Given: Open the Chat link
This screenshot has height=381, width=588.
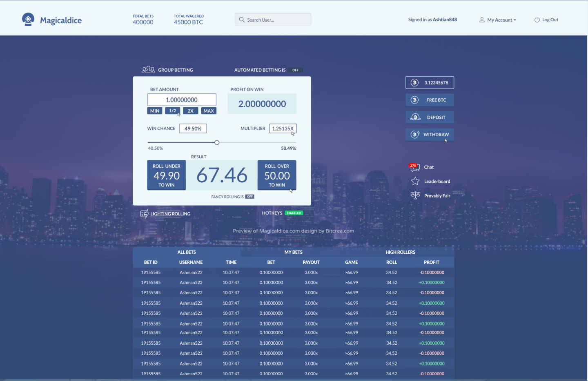Looking at the screenshot, I should [429, 167].
